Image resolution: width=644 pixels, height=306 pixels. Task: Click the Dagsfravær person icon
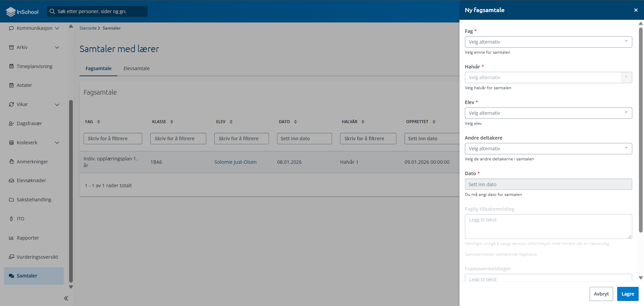11,123
